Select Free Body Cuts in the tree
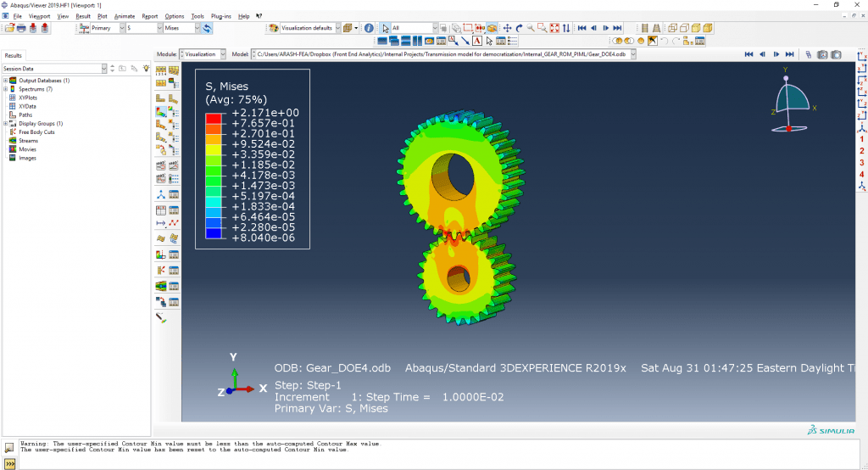This screenshot has height=470, width=868. [36, 131]
